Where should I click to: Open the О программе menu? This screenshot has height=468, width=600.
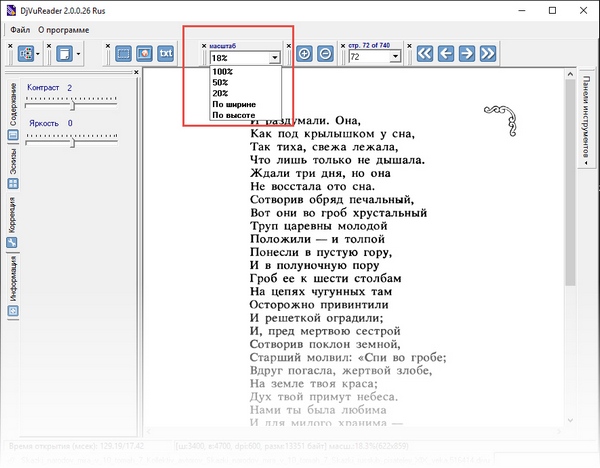tap(64, 30)
